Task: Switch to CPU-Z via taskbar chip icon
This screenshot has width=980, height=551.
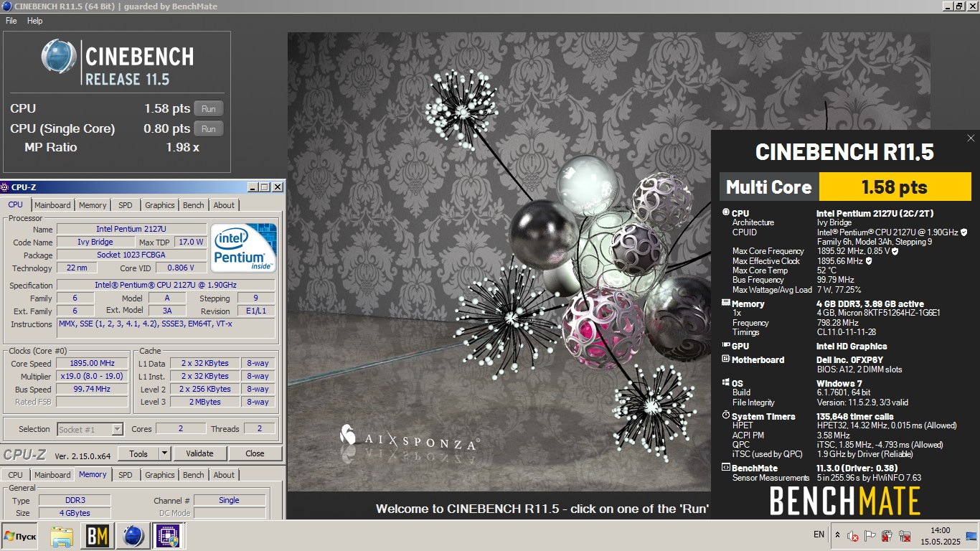Action: pyautogui.click(x=168, y=536)
